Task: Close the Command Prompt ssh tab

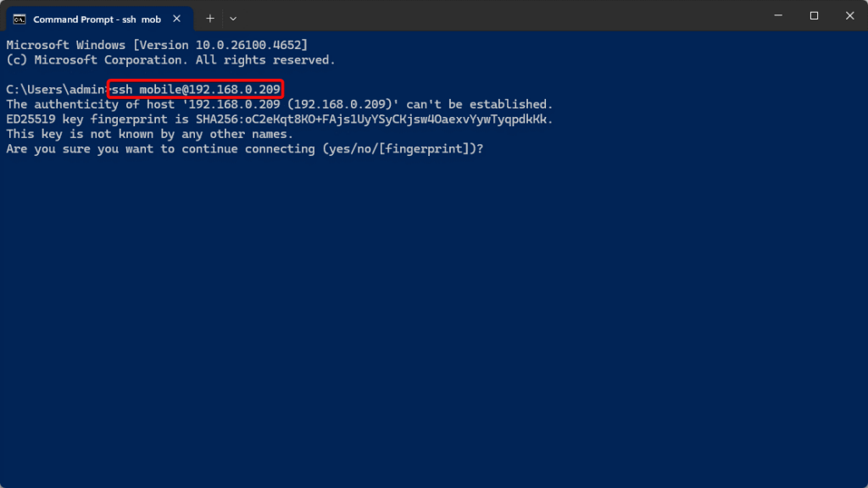Action: click(x=176, y=19)
